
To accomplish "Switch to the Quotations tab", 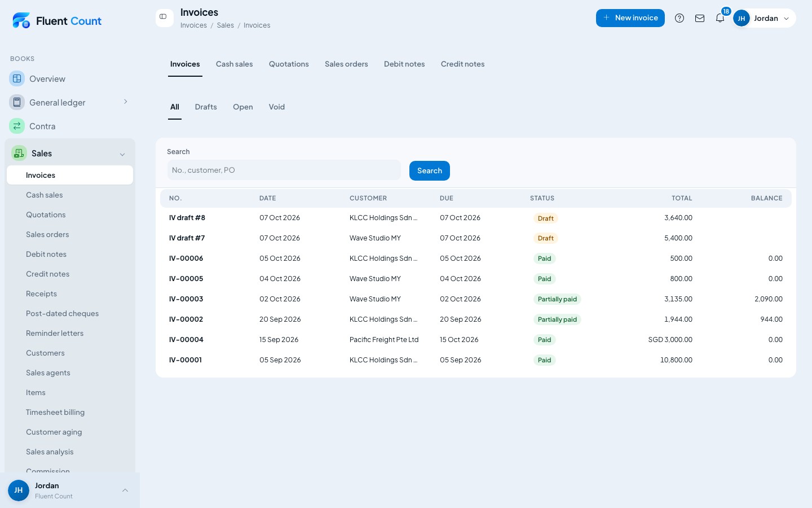I will [x=289, y=64].
